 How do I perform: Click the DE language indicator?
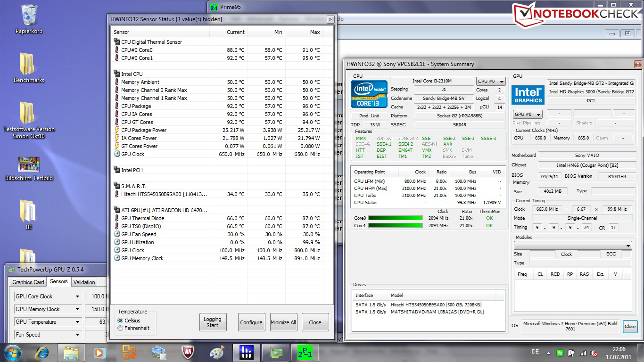(x=536, y=352)
